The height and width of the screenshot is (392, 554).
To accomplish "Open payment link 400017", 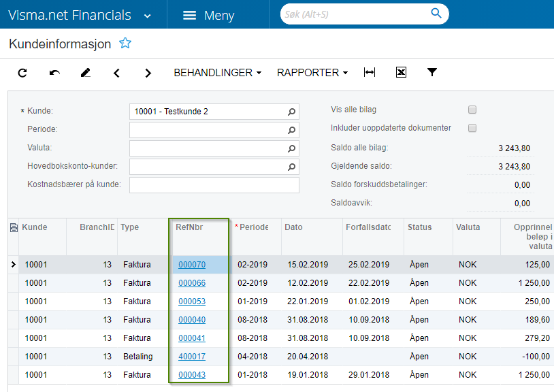I will tap(192, 357).
